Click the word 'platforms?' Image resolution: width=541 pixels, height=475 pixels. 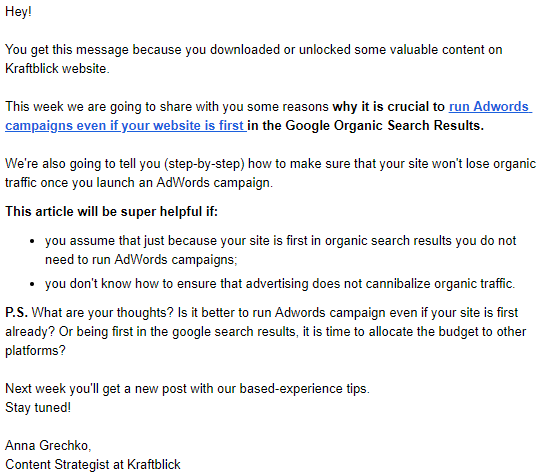35,351
